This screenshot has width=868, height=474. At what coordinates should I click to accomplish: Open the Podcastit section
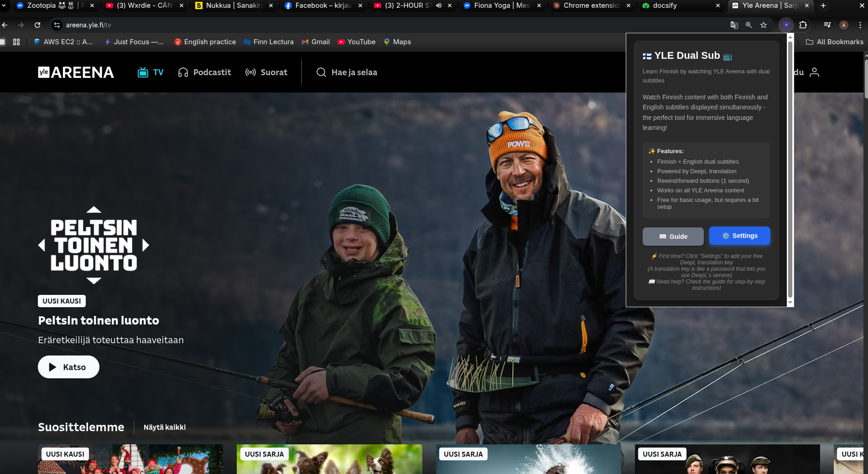204,72
